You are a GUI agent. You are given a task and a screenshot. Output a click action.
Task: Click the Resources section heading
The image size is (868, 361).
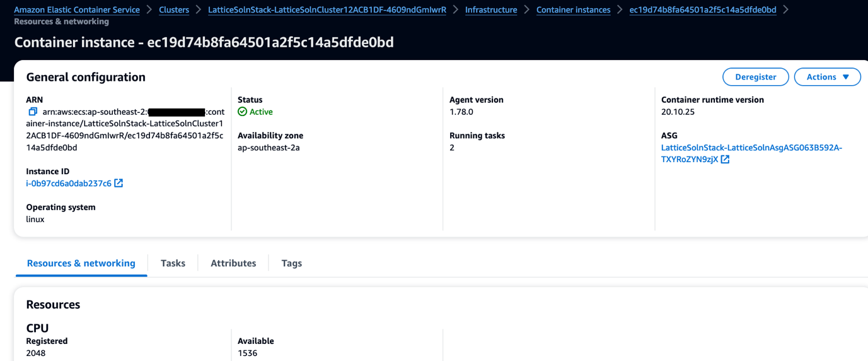[x=53, y=304]
